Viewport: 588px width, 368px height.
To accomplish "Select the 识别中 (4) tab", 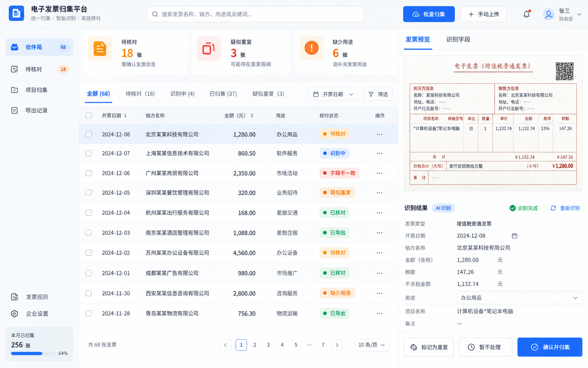I will (x=182, y=94).
